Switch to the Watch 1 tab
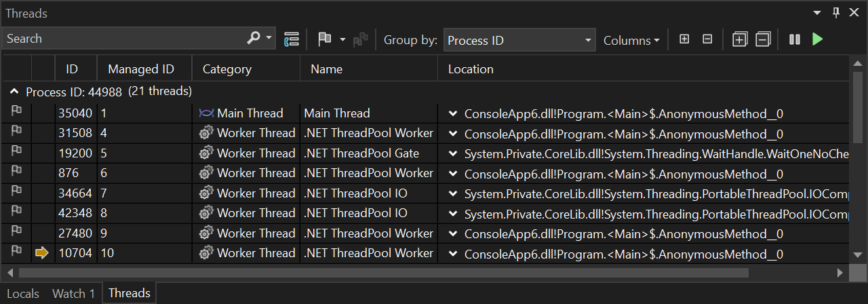This screenshot has width=868, height=304. pos(73,293)
